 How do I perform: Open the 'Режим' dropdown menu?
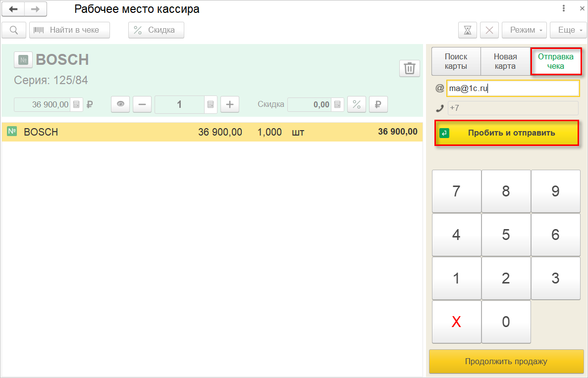pyautogui.click(x=525, y=30)
